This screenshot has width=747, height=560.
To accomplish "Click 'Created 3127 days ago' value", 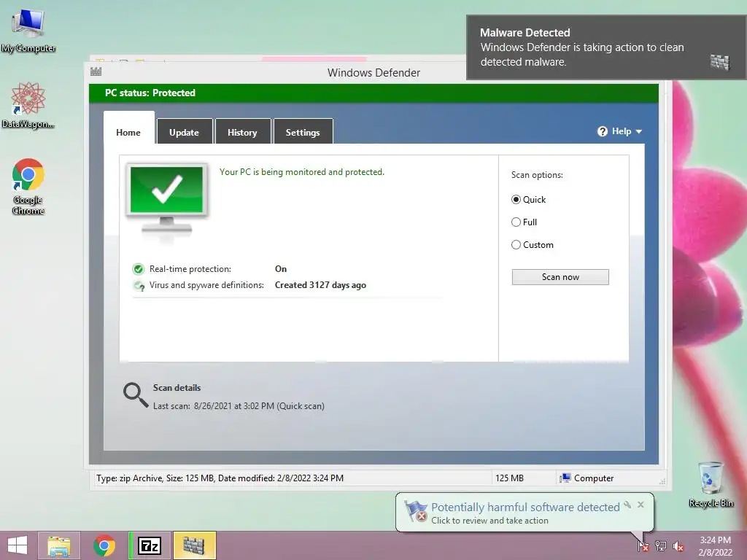I will (x=321, y=285).
